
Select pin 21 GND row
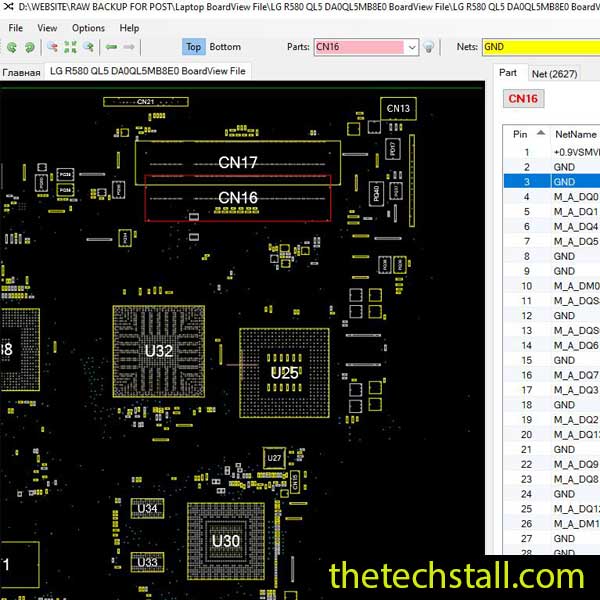pos(551,450)
